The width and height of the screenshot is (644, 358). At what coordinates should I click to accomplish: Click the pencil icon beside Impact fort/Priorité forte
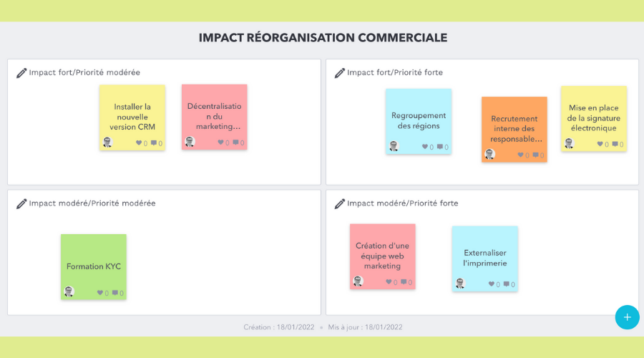[x=340, y=73]
